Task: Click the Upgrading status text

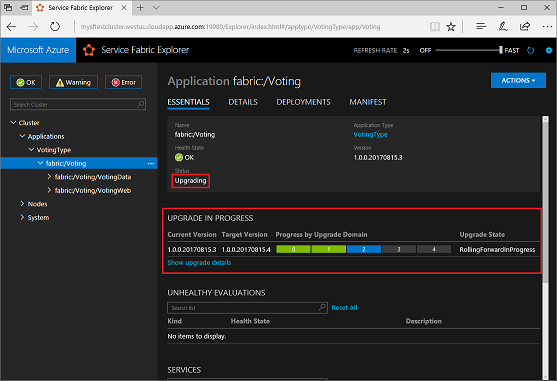Action: 190,181
